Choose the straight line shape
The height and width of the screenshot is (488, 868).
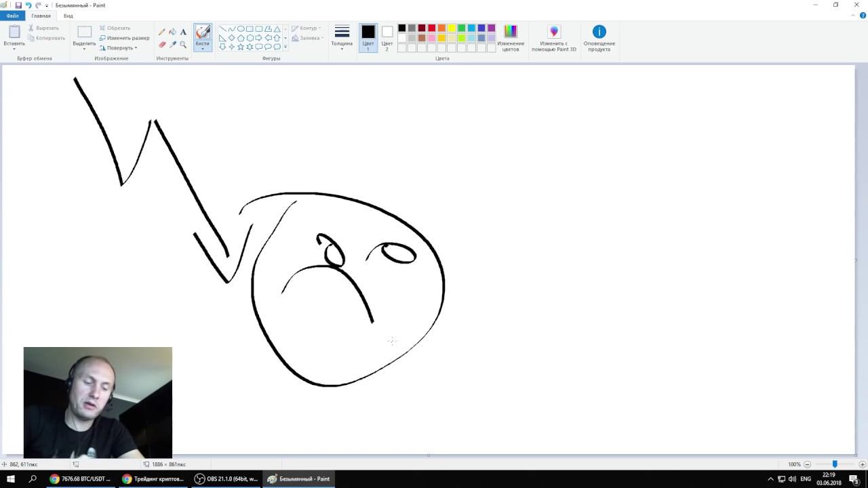tap(222, 29)
